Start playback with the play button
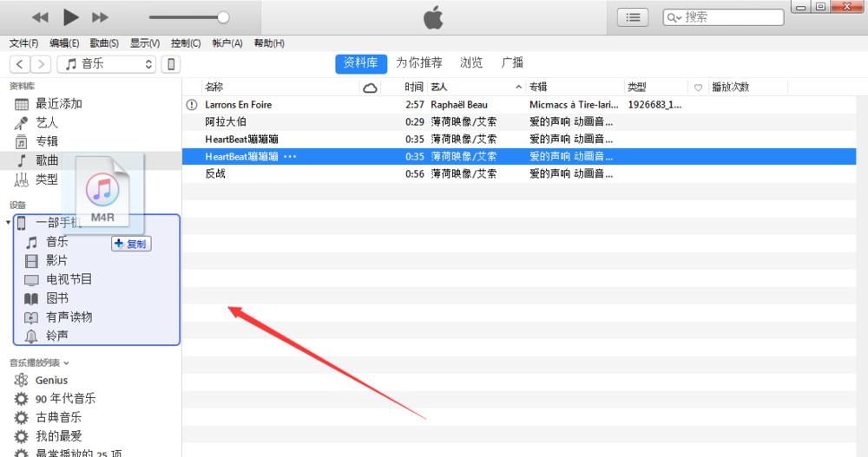This screenshot has height=457, width=868. pos(70,17)
